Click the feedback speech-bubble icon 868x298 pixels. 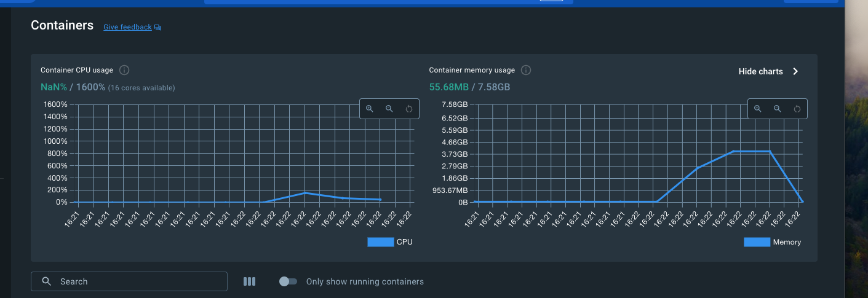click(x=157, y=28)
